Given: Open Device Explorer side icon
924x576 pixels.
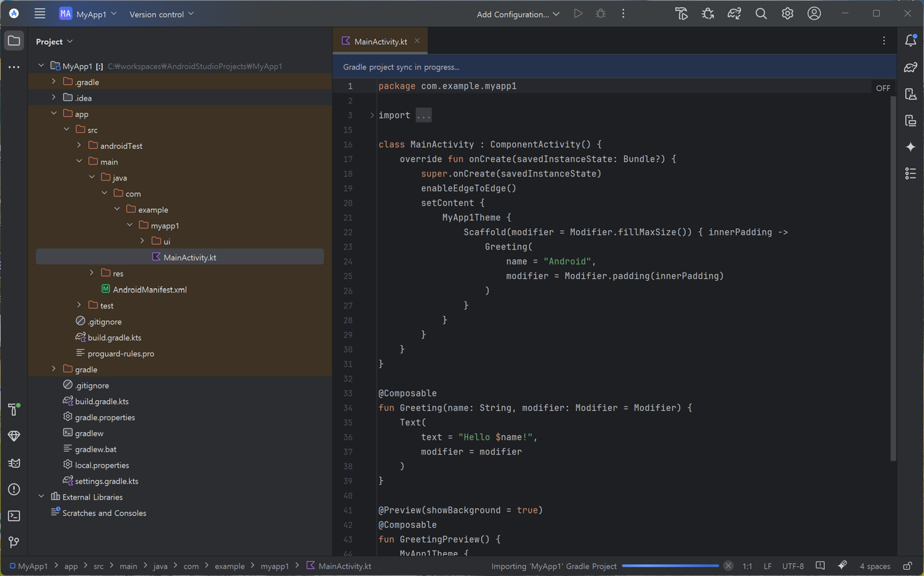Looking at the screenshot, I should click(x=911, y=94).
